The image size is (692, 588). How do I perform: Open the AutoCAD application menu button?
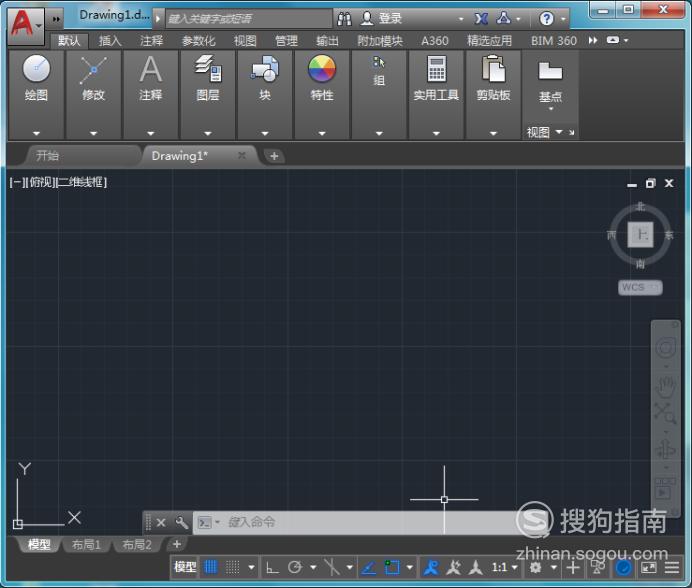coord(26,26)
